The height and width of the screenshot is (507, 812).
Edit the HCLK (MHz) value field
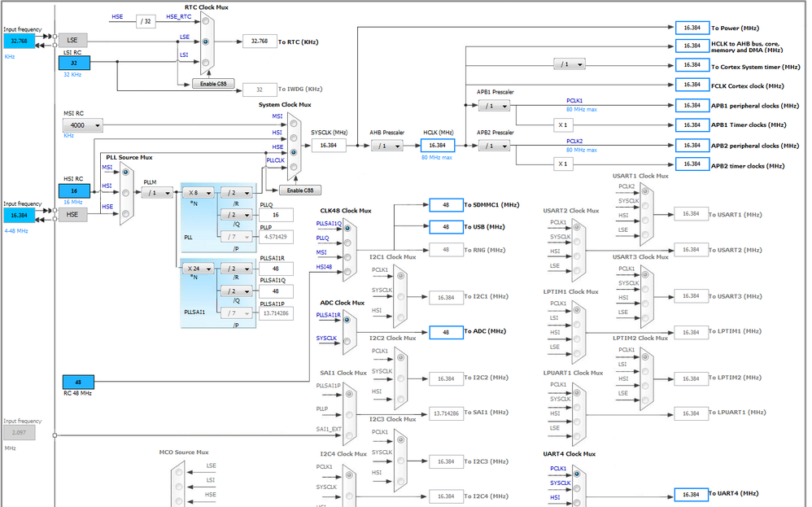(x=438, y=146)
